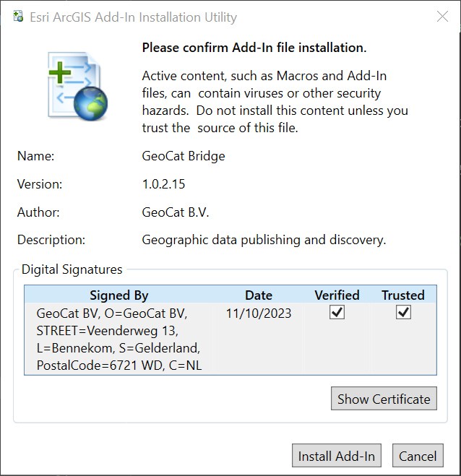Click the Signed By column header
461x476 pixels.
(x=119, y=295)
